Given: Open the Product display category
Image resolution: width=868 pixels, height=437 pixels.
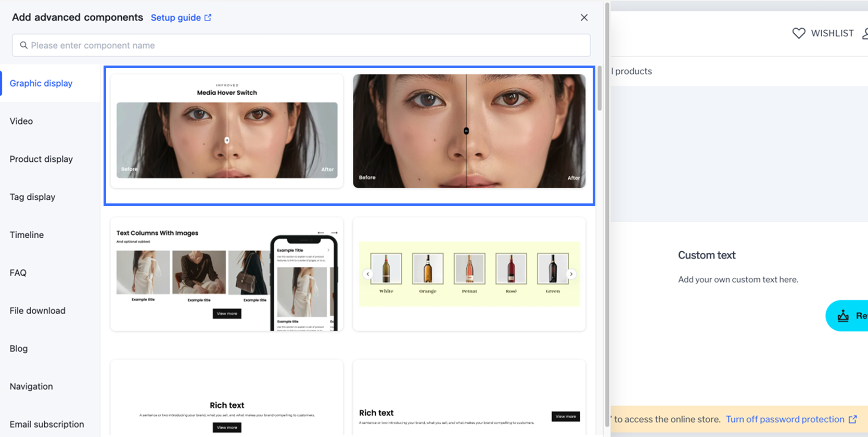Looking at the screenshot, I should [x=41, y=159].
